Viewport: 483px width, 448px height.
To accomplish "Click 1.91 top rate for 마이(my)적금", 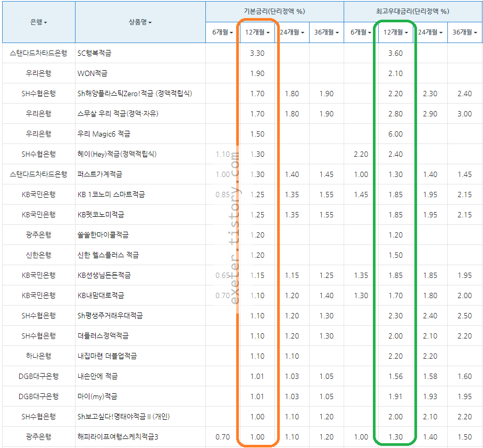I will coord(396,396).
